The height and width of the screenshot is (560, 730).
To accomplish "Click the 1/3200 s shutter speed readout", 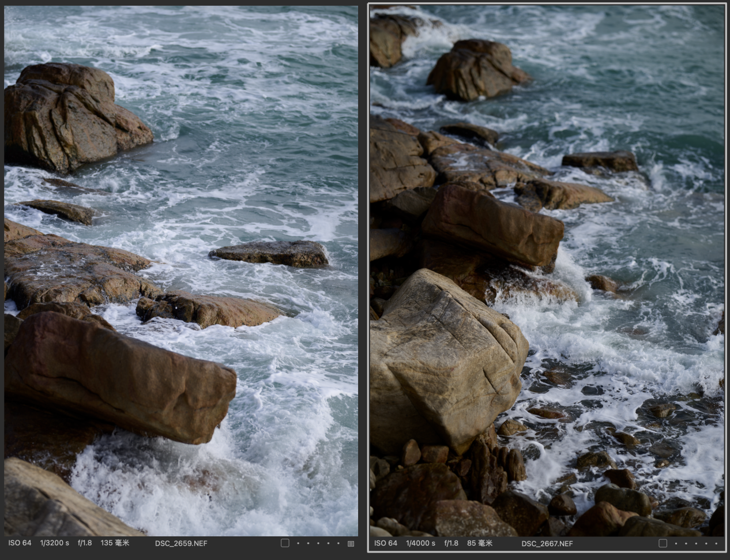I will pos(54,543).
